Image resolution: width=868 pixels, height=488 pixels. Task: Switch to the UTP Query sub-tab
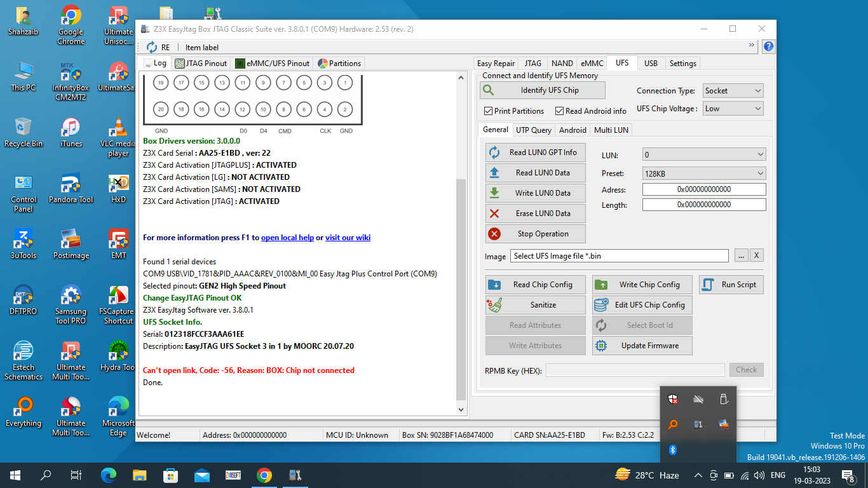(x=533, y=130)
